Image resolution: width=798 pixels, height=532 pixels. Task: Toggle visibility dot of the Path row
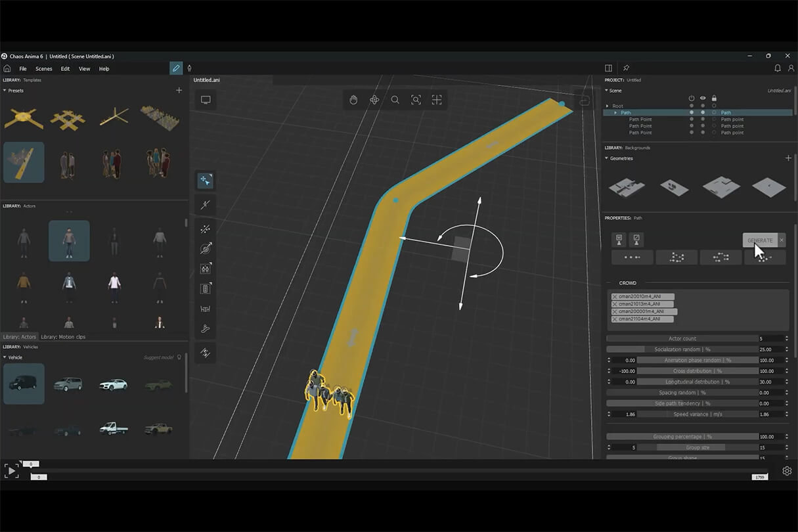(703, 113)
